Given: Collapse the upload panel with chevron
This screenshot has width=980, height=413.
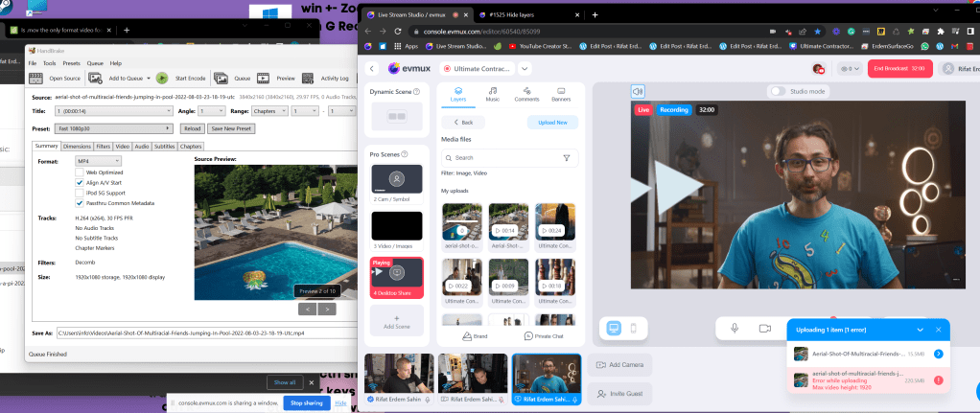Looking at the screenshot, I should 920,330.
